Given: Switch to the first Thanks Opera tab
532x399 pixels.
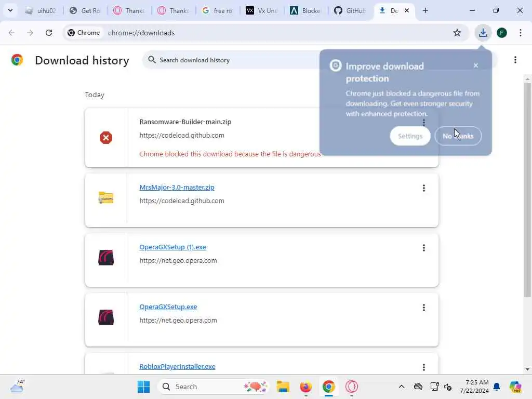Looking at the screenshot, I should click(x=129, y=10).
